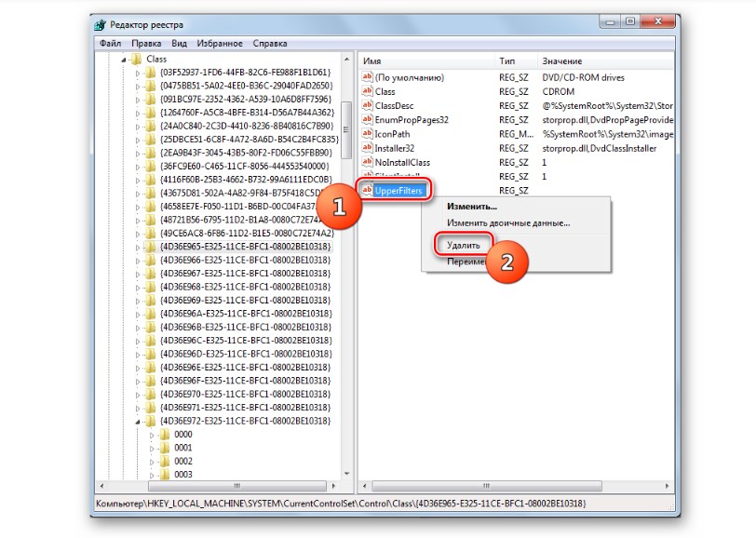This screenshot has width=756, height=538.
Task: Click the DVD/CD-ROM drives value text
Action: (x=583, y=77)
